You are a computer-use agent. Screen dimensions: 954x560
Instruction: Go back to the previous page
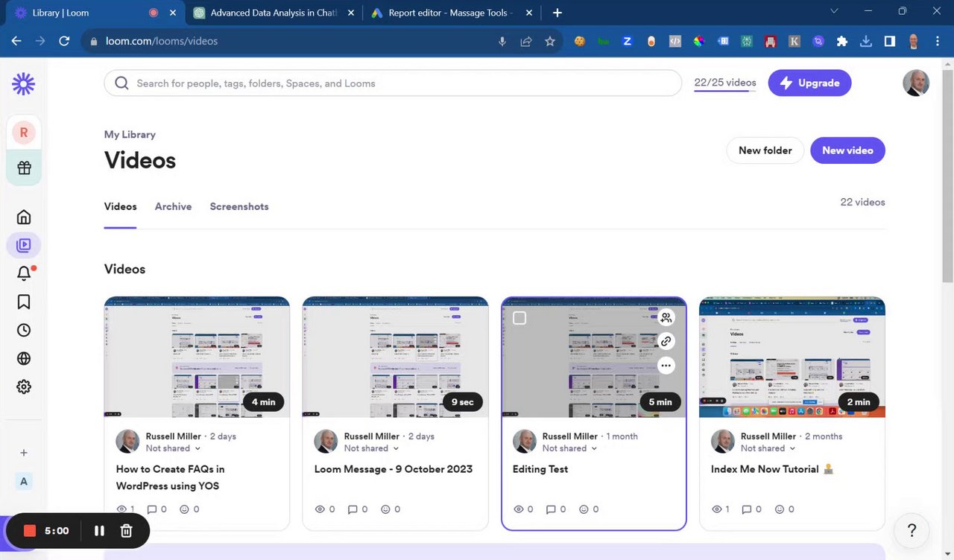coord(16,42)
